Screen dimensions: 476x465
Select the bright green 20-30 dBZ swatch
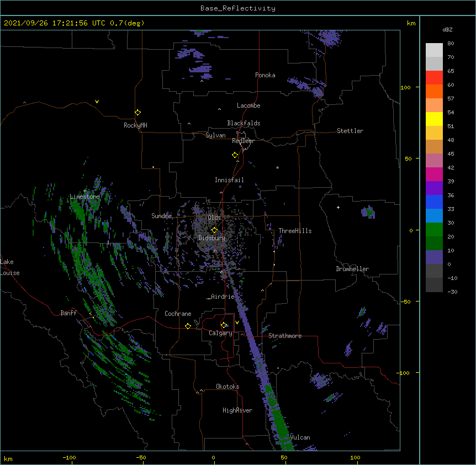click(x=434, y=230)
